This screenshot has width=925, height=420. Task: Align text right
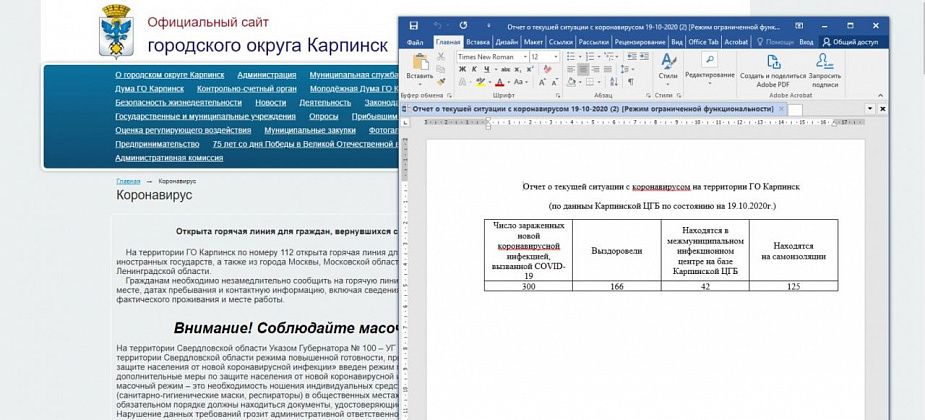[x=596, y=69]
